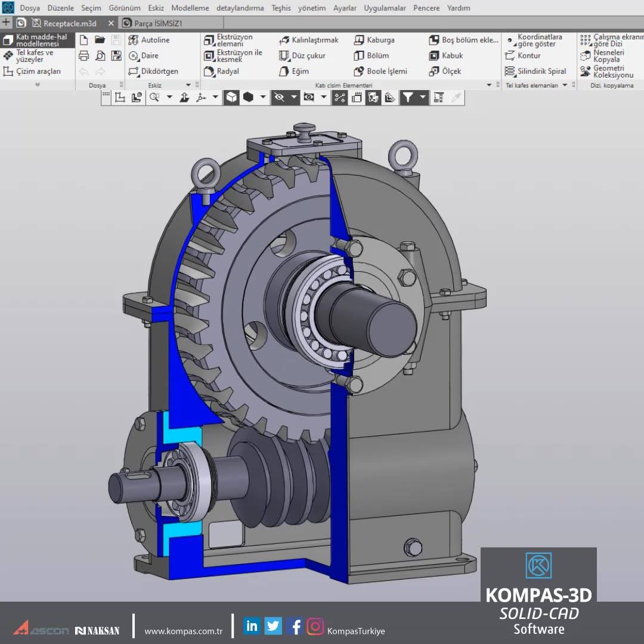
Task: Click the save-as floppy icon
Action: (116, 55)
